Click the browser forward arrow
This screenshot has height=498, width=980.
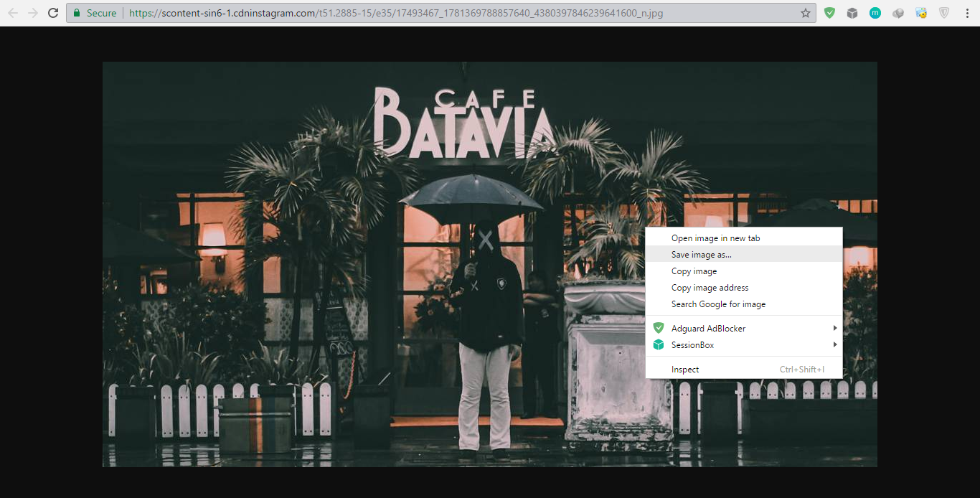coord(33,13)
